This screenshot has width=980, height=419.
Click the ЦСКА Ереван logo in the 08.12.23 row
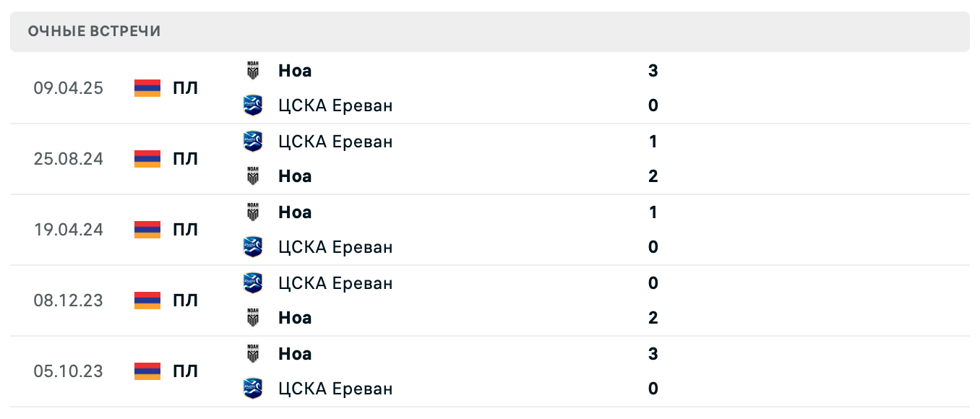[253, 283]
